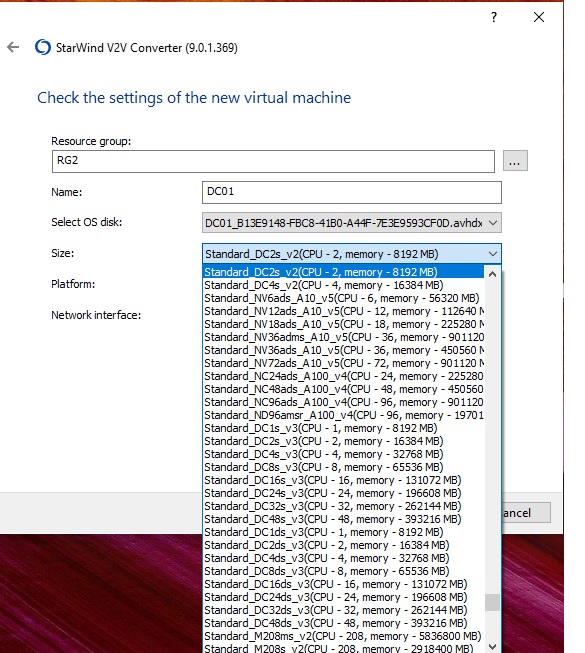This screenshot has height=653, width=585.
Task: Select Standard_DC2ds_v3 size
Action: point(344,545)
